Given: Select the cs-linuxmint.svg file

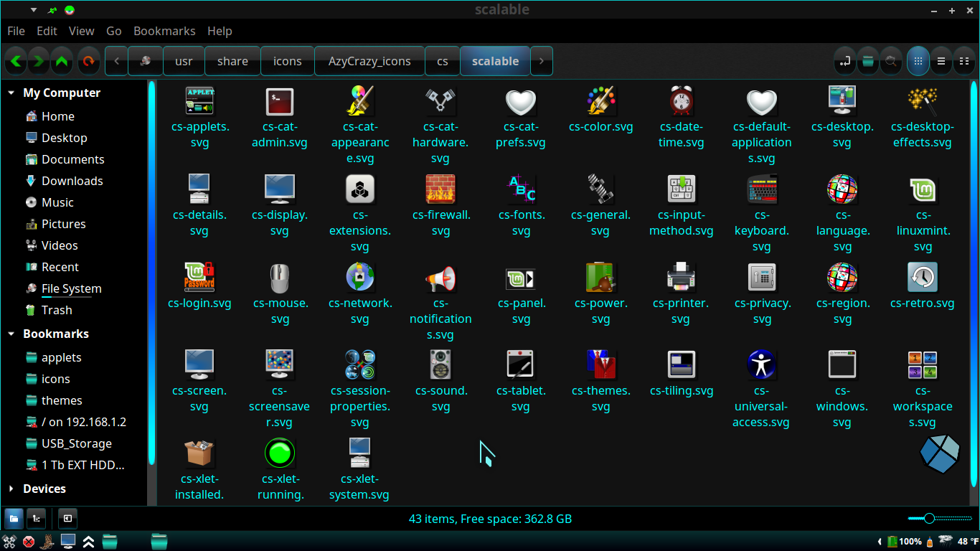Looking at the screenshot, I should coord(923,214).
